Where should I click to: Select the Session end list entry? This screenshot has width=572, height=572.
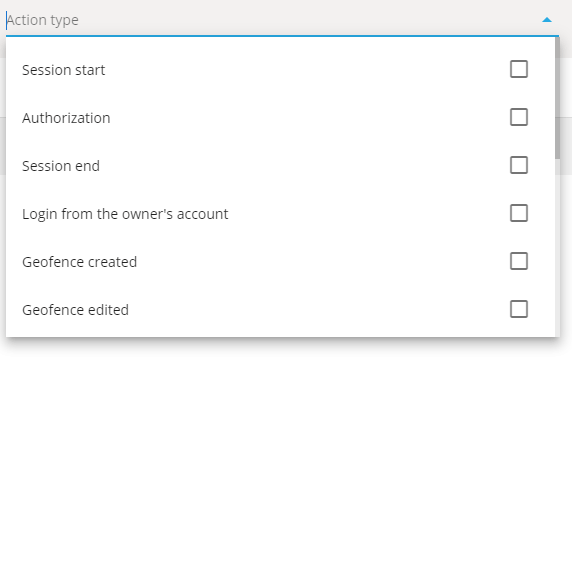tap(61, 166)
